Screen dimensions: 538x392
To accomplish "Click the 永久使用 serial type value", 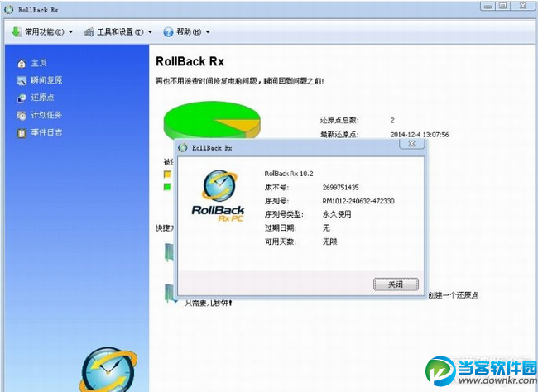I will pyautogui.click(x=337, y=214).
